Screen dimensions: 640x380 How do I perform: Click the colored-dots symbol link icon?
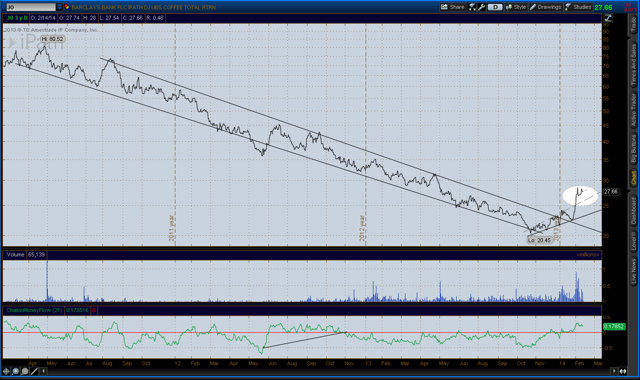(x=67, y=7)
